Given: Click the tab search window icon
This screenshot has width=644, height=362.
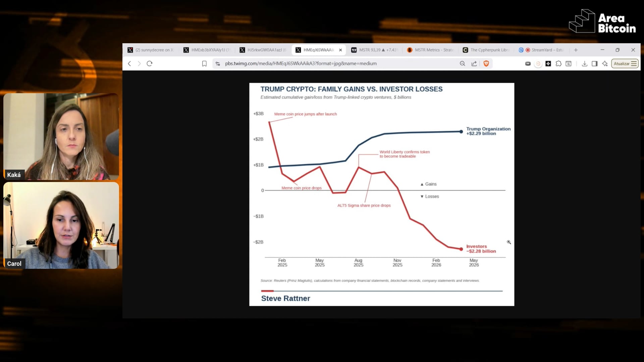Looking at the screenshot, I should pyautogui.click(x=569, y=64).
